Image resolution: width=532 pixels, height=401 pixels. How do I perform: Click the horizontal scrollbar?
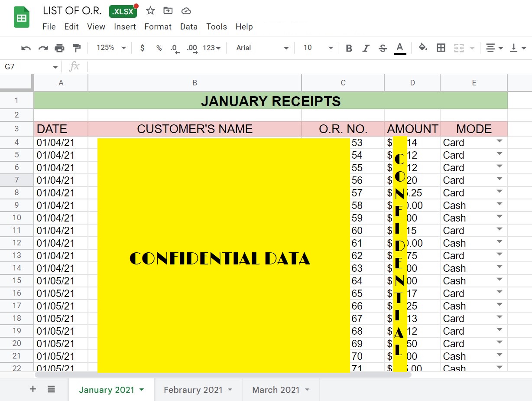(x=223, y=375)
